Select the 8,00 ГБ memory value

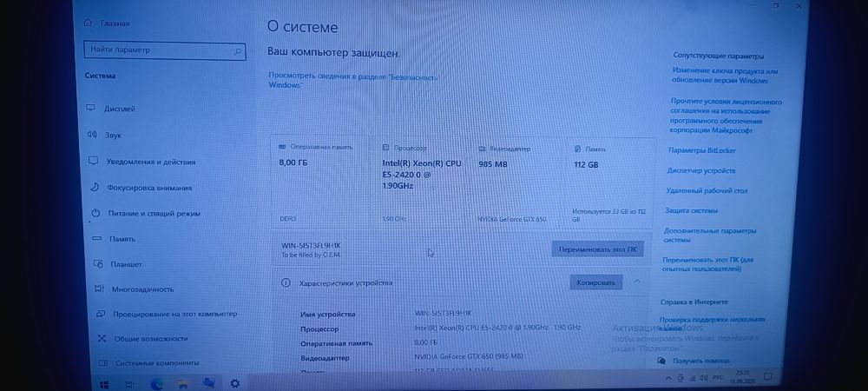click(293, 162)
